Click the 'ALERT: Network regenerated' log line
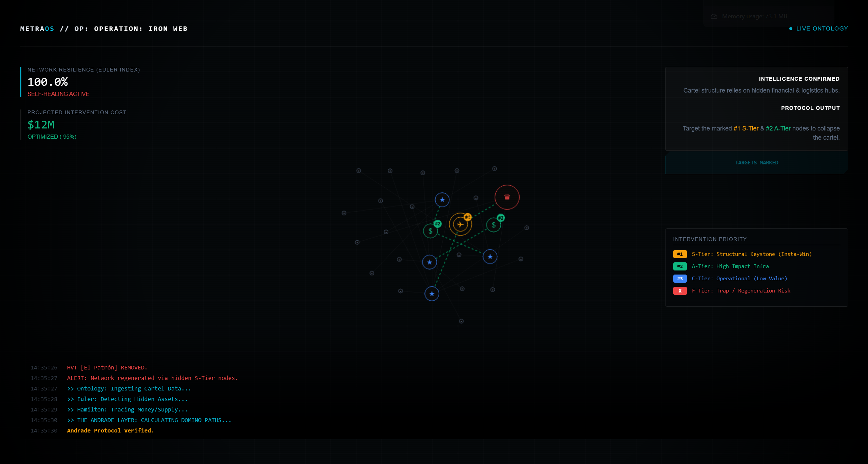868x464 pixels. pos(153,378)
